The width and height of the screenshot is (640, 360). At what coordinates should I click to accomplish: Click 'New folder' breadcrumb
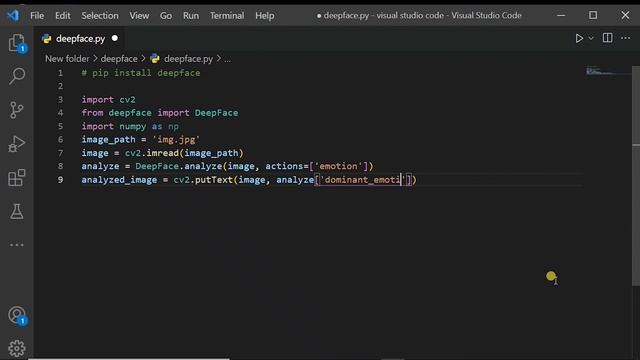click(67, 59)
